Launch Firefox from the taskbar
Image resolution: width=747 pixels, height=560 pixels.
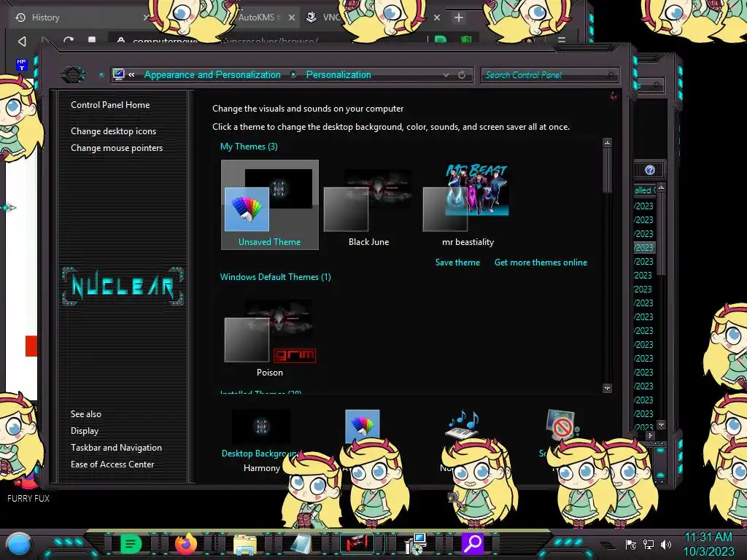click(x=186, y=543)
